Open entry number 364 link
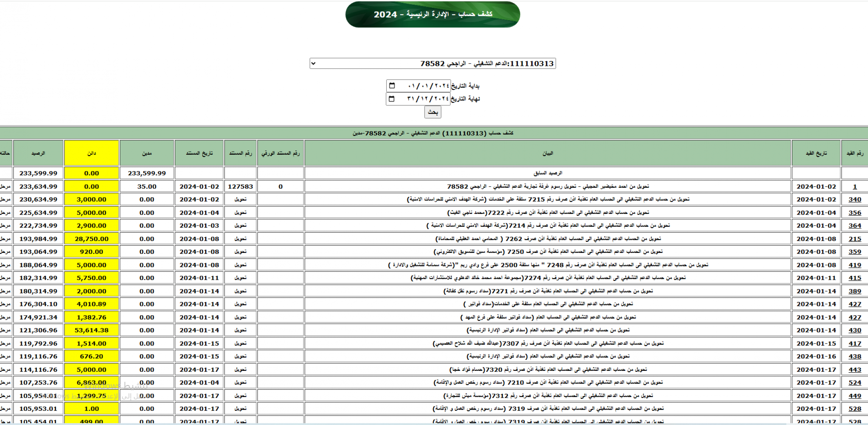This screenshot has width=868, height=425. point(855,226)
